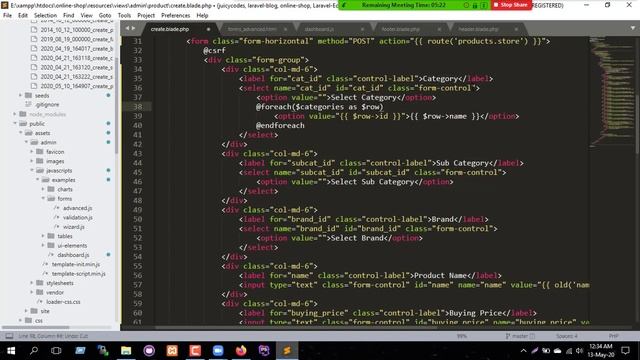Collapse the javascripts folder
Image resolution: width=640 pixels, height=360 pixels.
click(x=32, y=170)
